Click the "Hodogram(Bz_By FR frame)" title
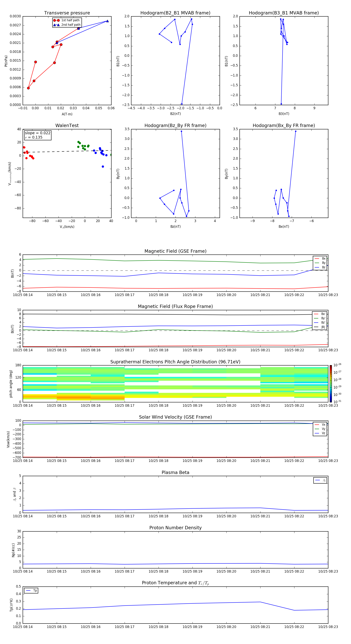351x644 pixels. tap(175, 125)
